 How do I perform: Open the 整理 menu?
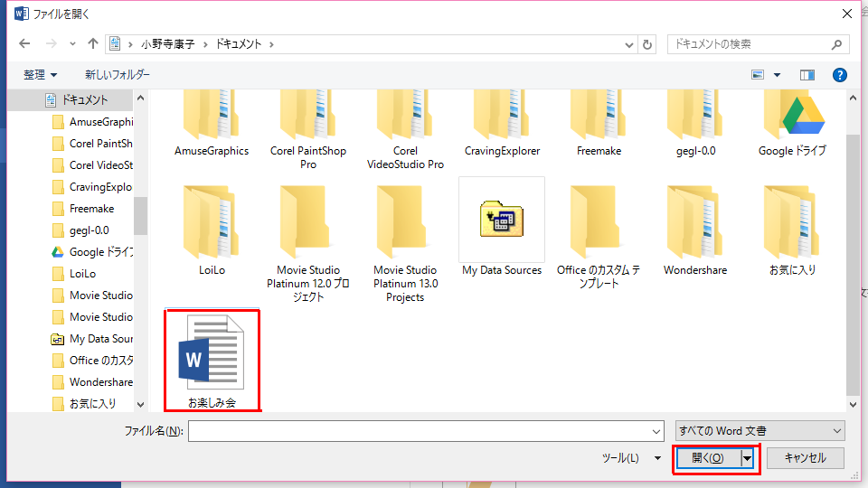click(x=41, y=75)
